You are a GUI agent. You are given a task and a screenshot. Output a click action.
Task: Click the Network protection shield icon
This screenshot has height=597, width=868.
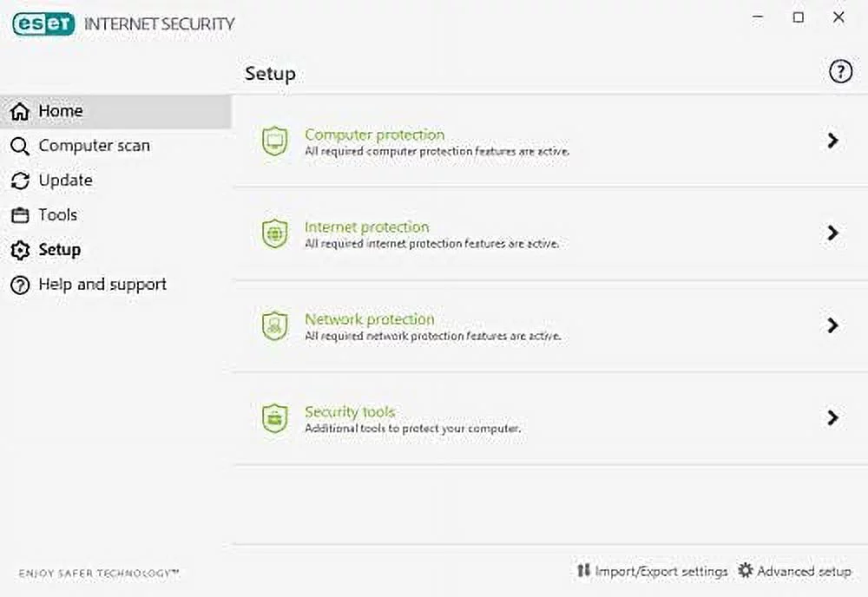pos(274,325)
